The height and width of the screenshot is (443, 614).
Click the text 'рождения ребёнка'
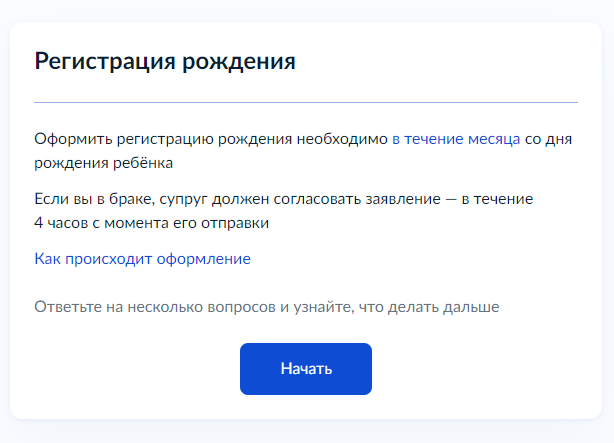click(103, 163)
